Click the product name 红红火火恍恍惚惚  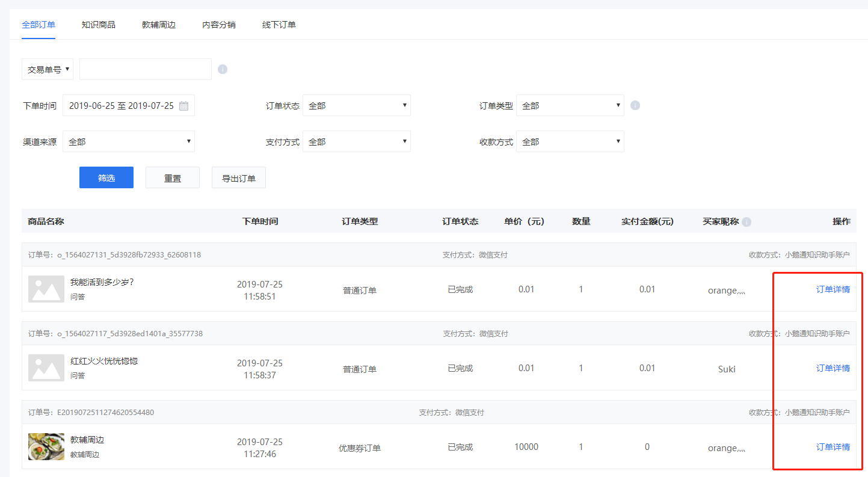pos(104,361)
